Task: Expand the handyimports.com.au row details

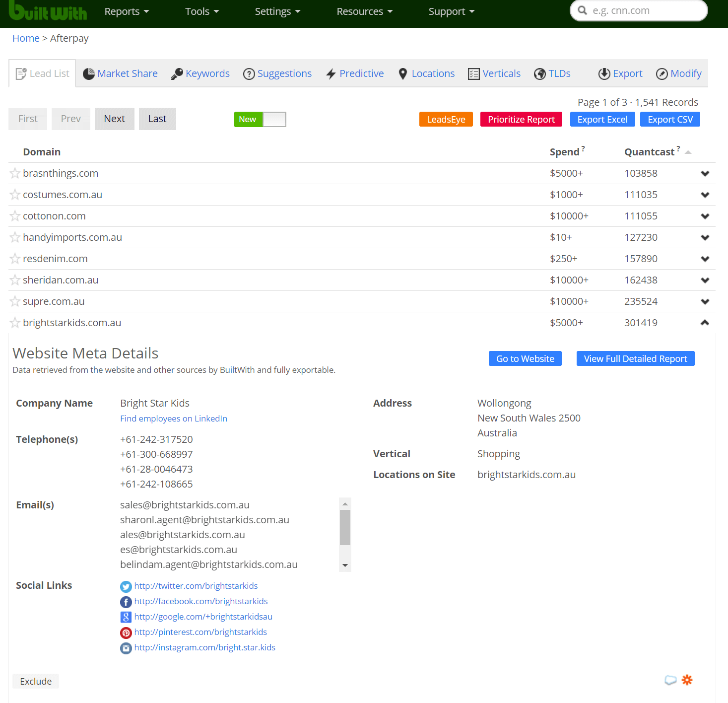Action: click(705, 238)
